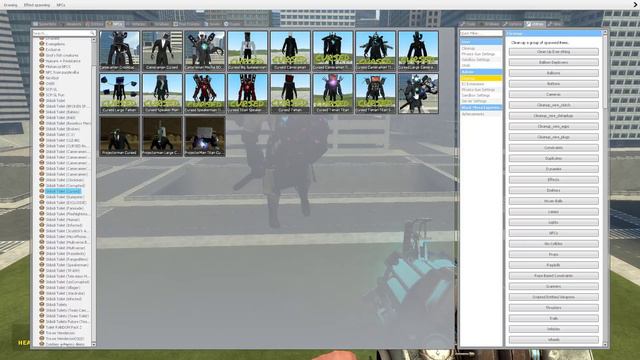Switch to the Weapons tab
The height and width of the screenshot is (360, 640).
point(71,24)
